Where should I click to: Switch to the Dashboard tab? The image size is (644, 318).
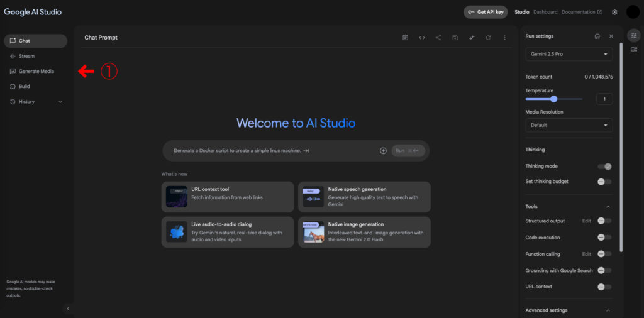tap(545, 12)
